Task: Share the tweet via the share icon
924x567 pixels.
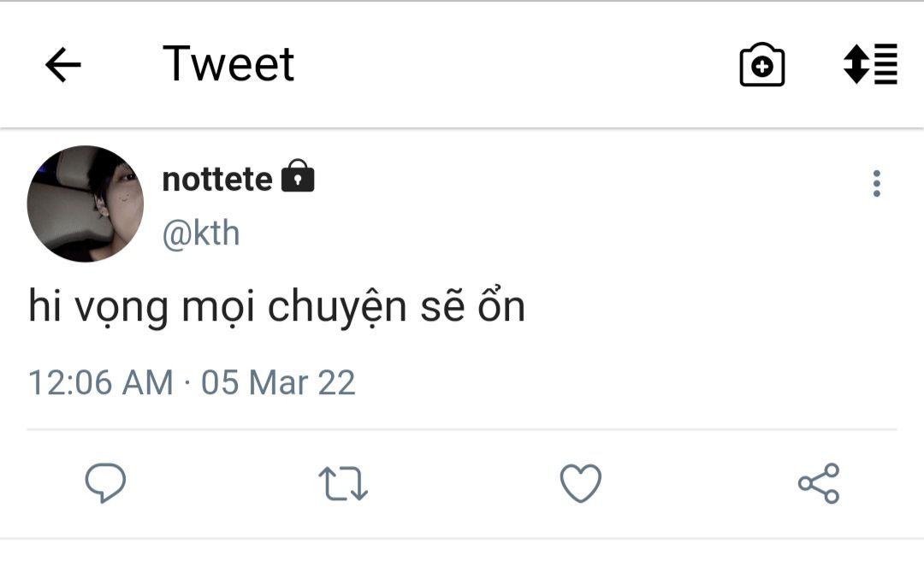Action: coord(819,483)
